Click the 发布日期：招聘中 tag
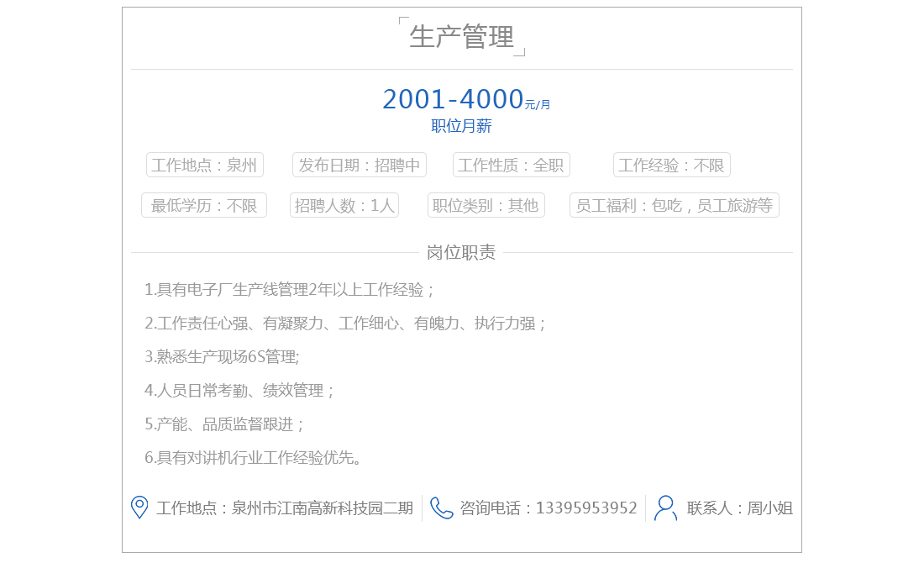 click(x=360, y=165)
